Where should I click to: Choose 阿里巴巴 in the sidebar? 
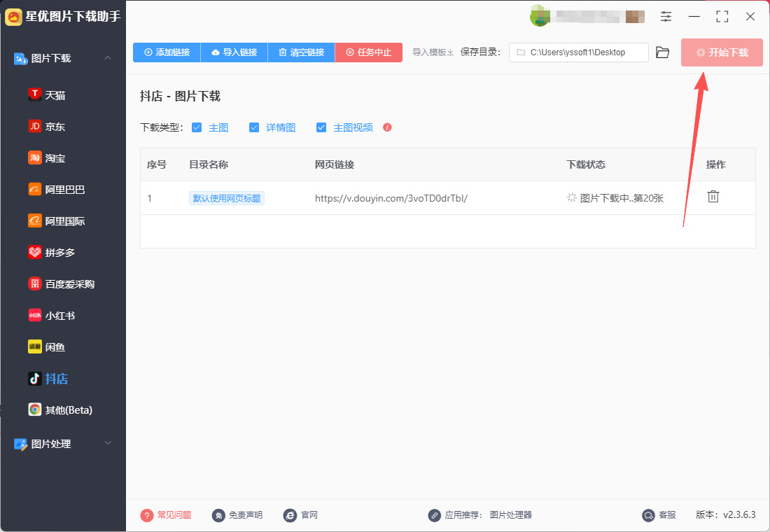point(57,189)
